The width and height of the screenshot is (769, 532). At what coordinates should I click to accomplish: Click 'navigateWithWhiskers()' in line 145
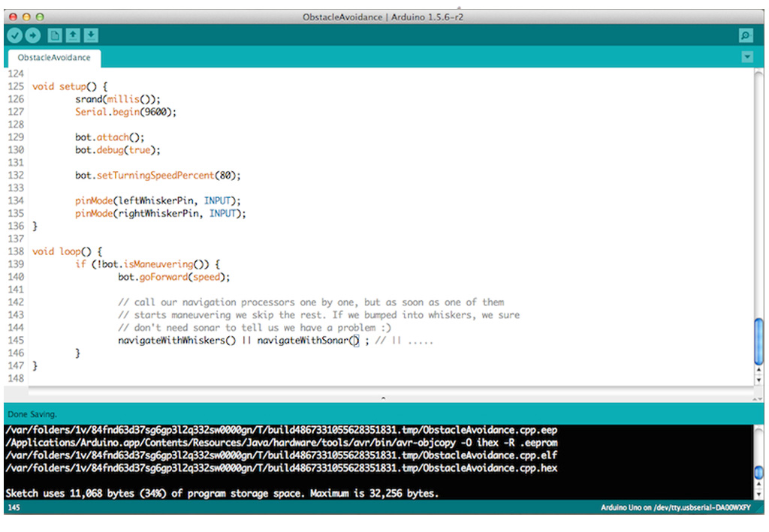(x=176, y=341)
